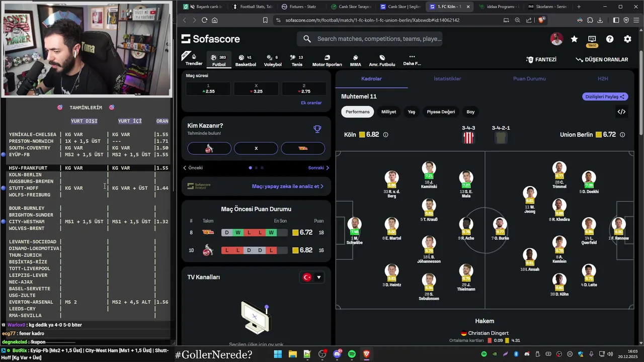Go to Önceki prediction card
This screenshot has width=644, height=362.
[x=193, y=168]
